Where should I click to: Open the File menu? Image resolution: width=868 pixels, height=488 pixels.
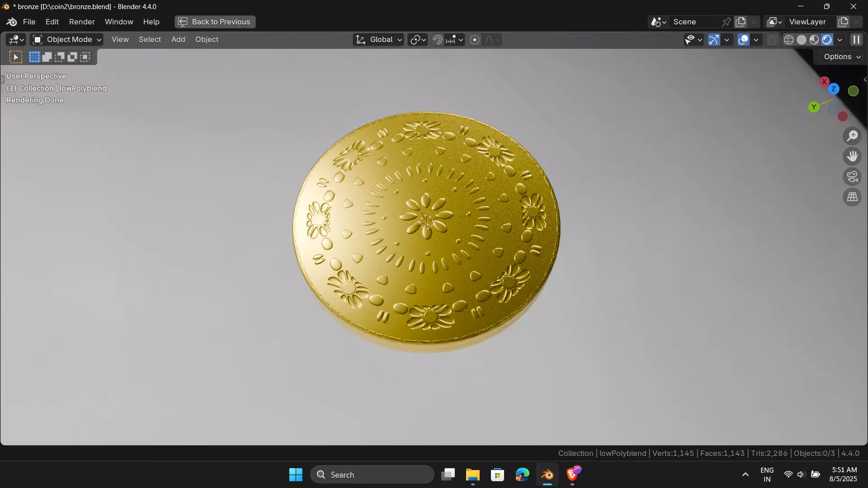[x=29, y=22]
